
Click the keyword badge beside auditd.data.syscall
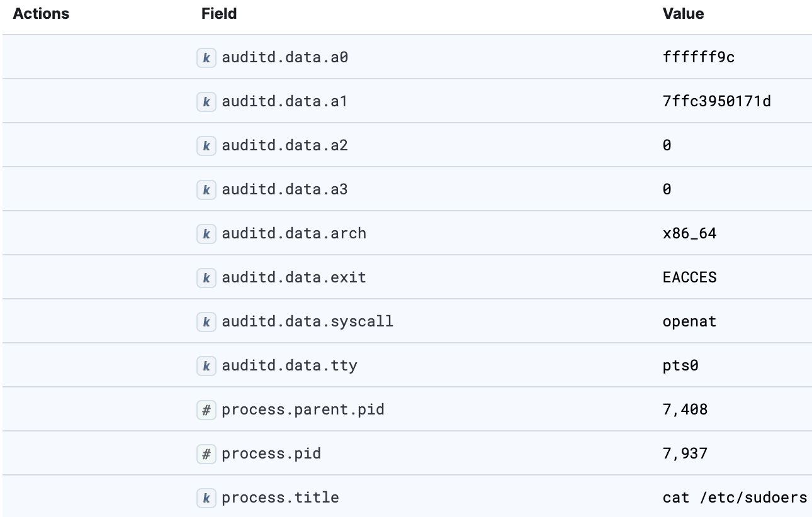[x=206, y=321]
